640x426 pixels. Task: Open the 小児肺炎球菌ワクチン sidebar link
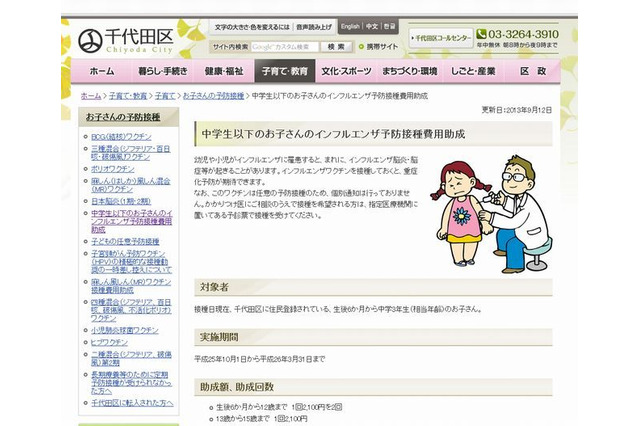coord(124,330)
